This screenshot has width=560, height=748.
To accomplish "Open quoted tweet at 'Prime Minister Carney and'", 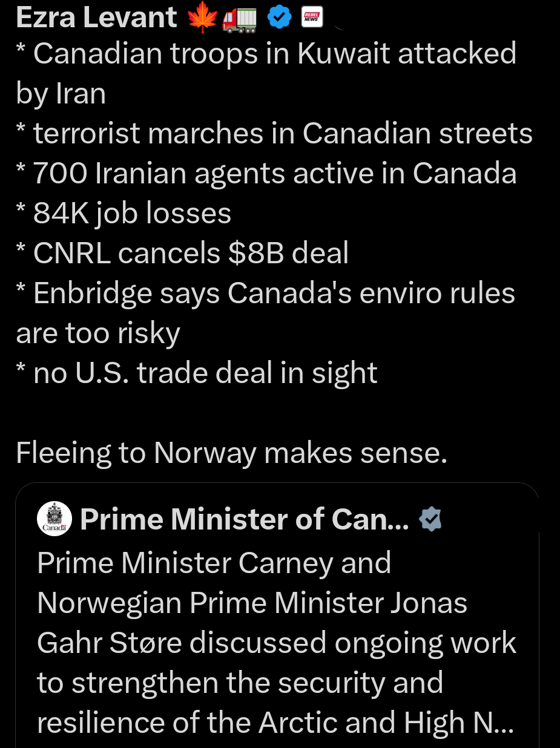I will tap(214, 563).
